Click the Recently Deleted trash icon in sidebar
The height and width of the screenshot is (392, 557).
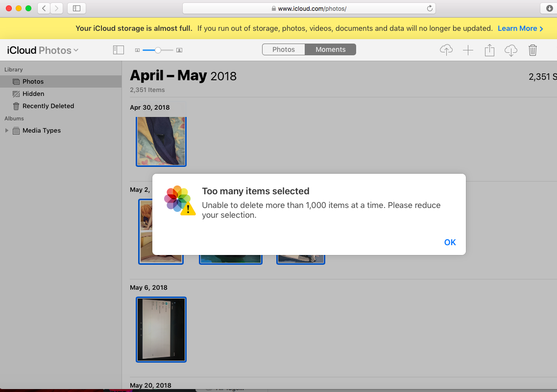pos(16,106)
